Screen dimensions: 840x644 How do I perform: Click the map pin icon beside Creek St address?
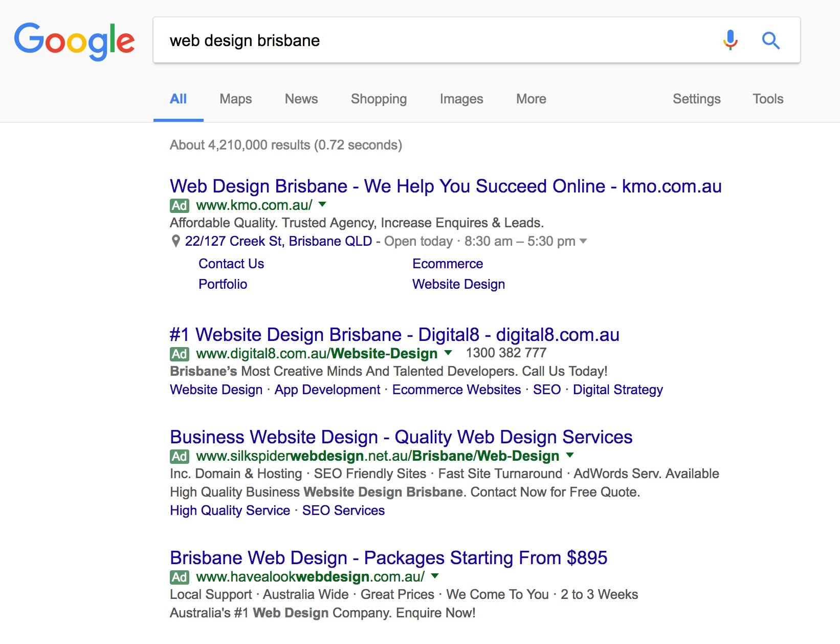(175, 241)
